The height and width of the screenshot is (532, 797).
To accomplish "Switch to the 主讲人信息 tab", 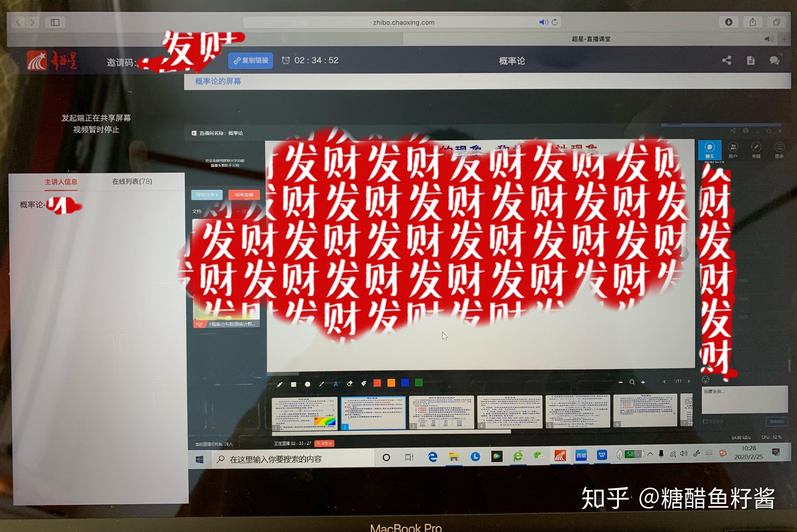I will [x=61, y=182].
